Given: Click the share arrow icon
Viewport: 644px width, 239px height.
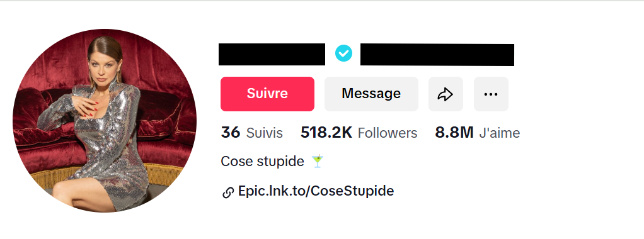Looking at the screenshot, I should [x=446, y=94].
